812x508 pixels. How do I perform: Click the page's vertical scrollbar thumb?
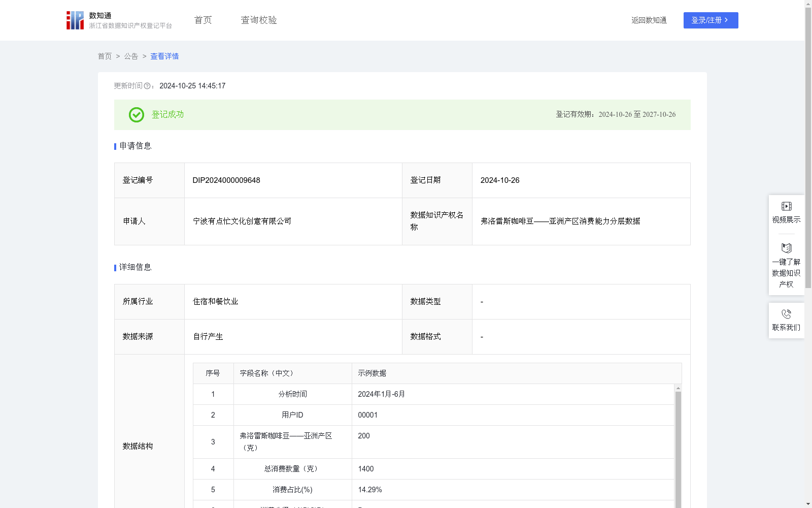808,147
